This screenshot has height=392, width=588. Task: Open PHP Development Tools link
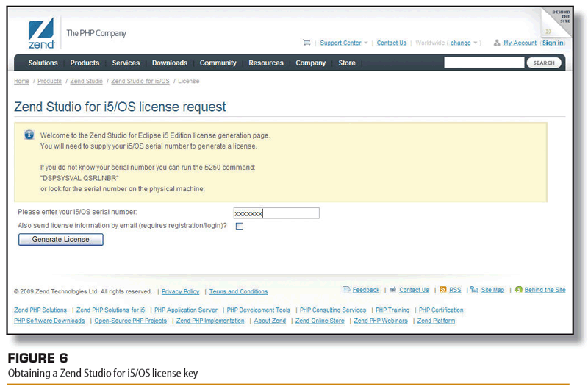coord(259,310)
